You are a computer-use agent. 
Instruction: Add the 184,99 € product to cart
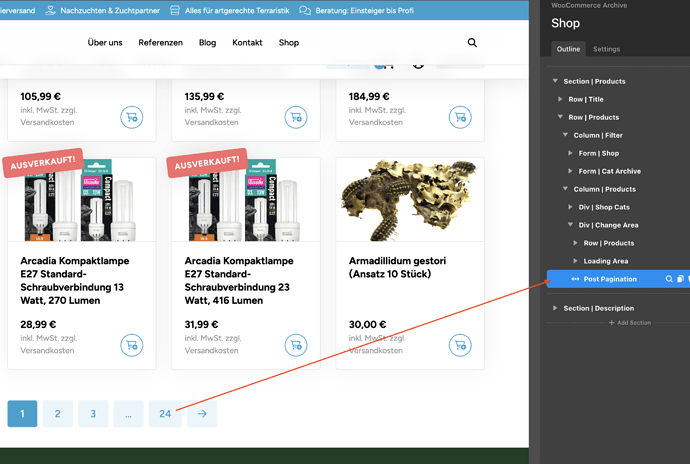tap(460, 118)
